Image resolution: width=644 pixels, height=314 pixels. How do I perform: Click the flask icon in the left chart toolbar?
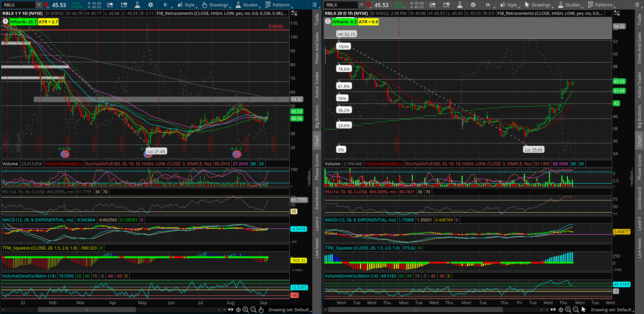[137, 5]
